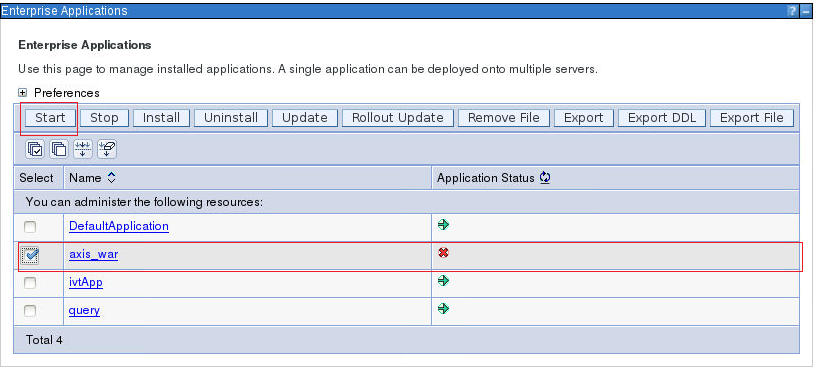The image size is (815, 379).
Task: Click the Deselect All icon
Action: coord(59,150)
